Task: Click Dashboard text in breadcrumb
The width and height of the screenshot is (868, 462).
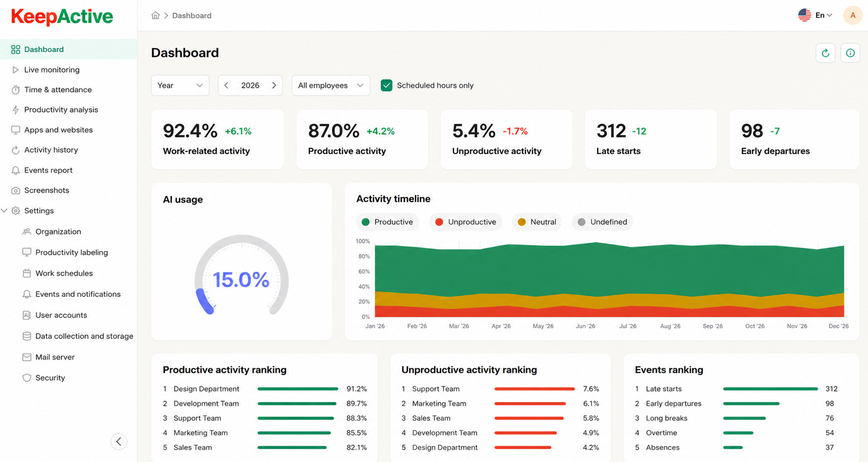Action: pos(192,16)
